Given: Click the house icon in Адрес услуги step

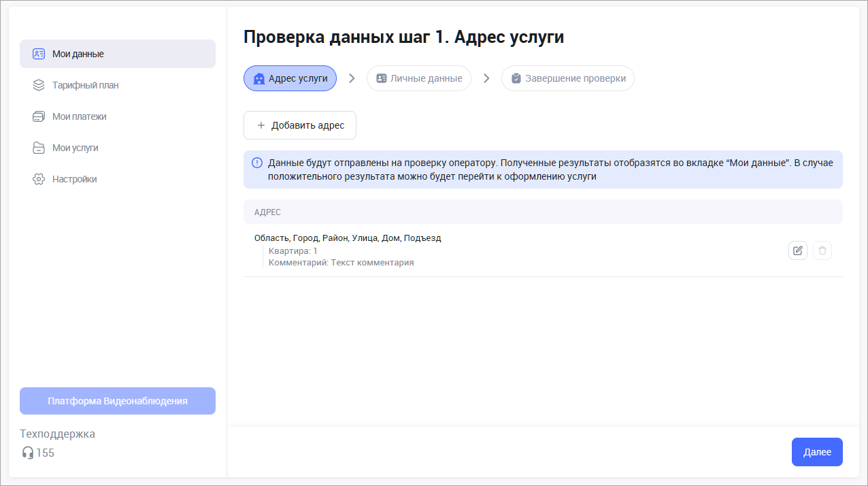Looking at the screenshot, I should point(258,78).
